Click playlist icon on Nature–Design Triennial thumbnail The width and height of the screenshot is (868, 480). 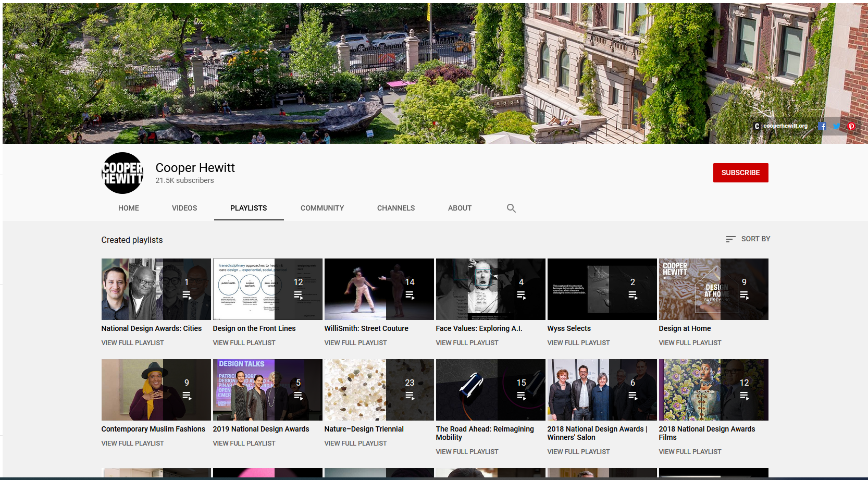pyautogui.click(x=410, y=396)
